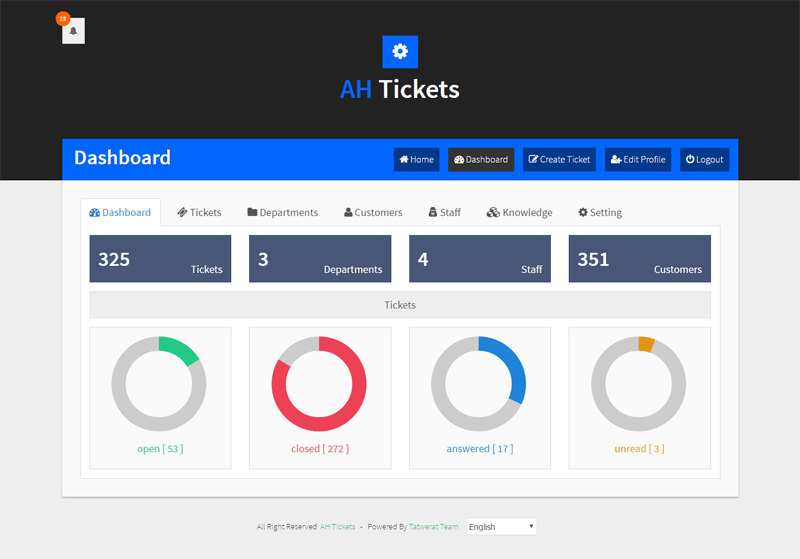The width and height of the screenshot is (800, 559).
Task: Click the red closed tickets donut chart
Action: (x=319, y=384)
